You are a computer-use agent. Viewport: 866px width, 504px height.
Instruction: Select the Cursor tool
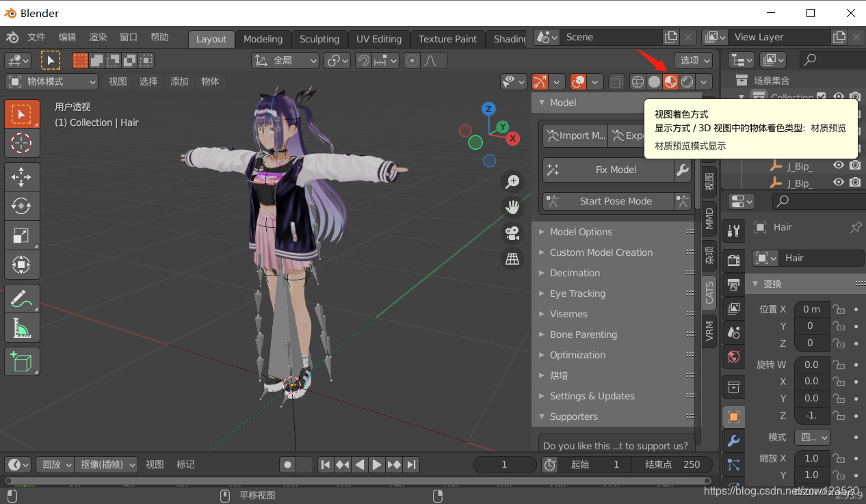click(22, 143)
